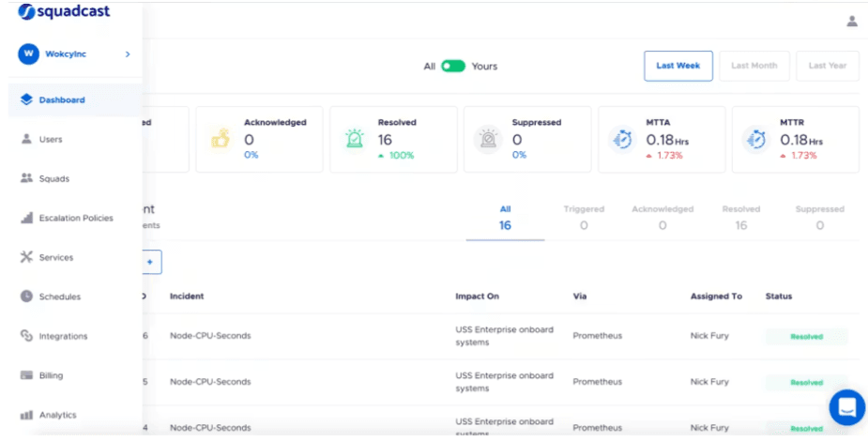Click the Analytics bar chart icon

pyautogui.click(x=26, y=415)
